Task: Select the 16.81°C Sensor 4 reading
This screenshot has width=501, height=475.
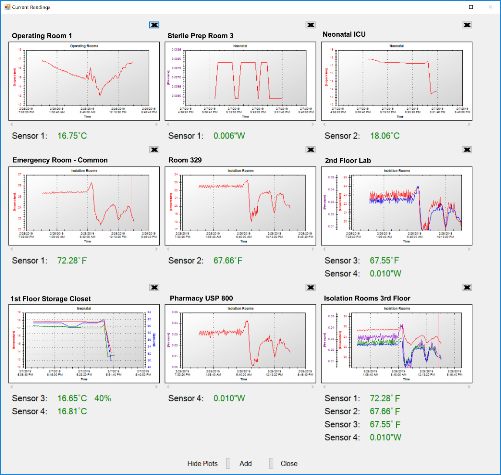Action: (72, 411)
